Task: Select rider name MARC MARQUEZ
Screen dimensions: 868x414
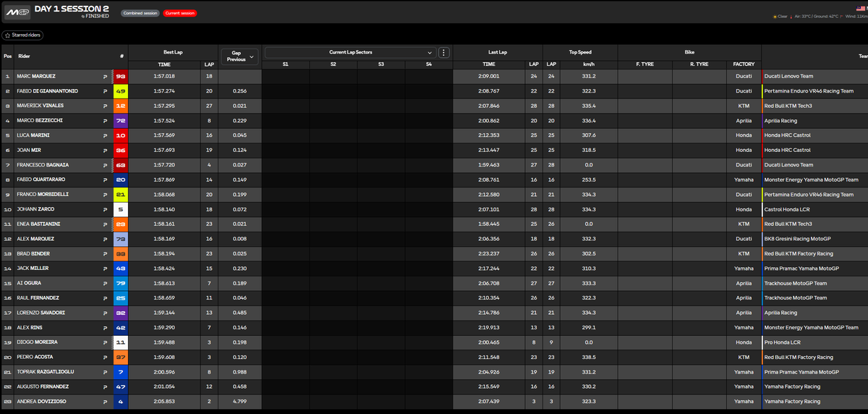Action: coord(37,76)
